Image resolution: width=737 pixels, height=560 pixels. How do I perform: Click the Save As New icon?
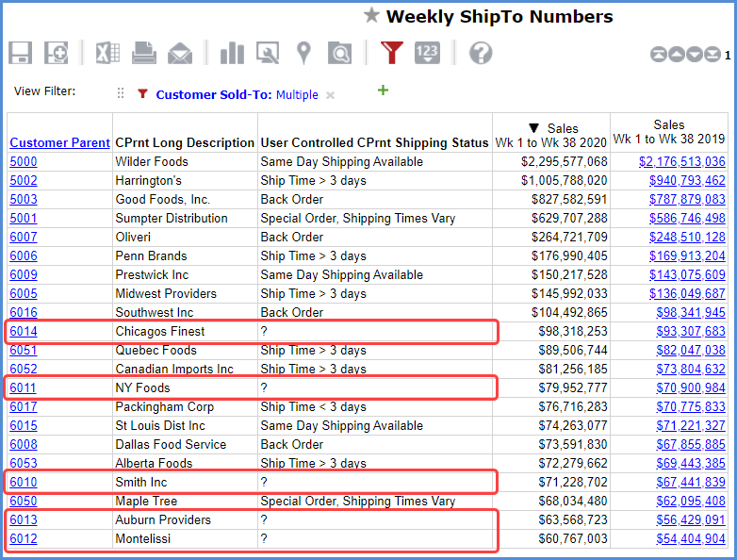click(x=57, y=53)
